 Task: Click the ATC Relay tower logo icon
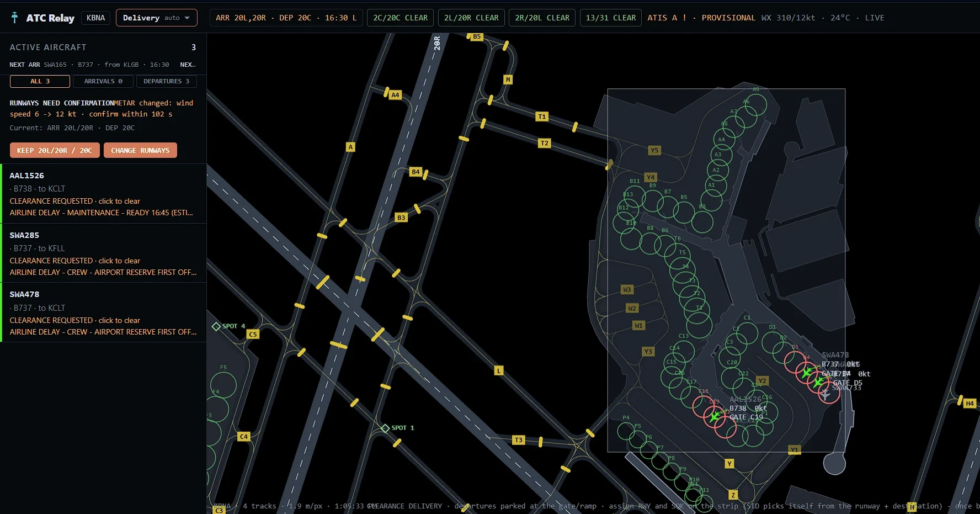(14, 18)
